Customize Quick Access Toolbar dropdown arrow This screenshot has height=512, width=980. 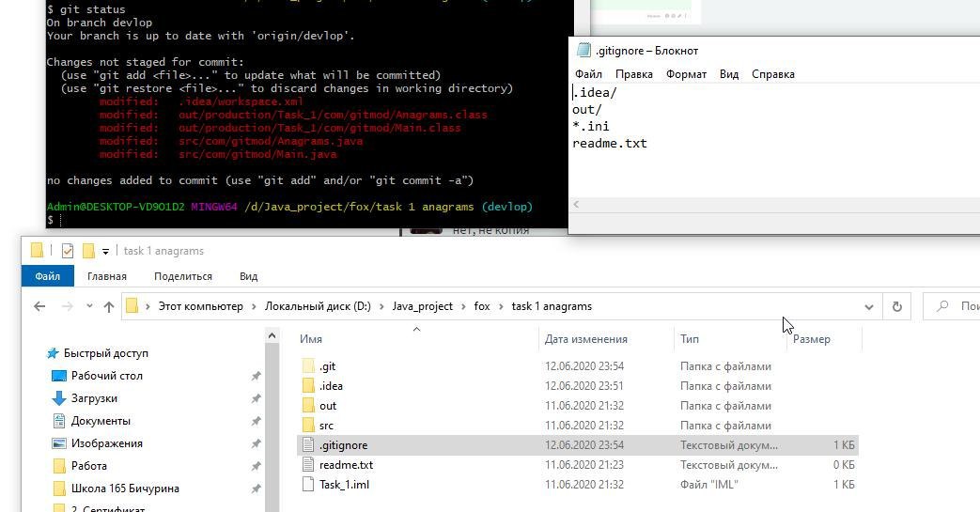(x=105, y=252)
